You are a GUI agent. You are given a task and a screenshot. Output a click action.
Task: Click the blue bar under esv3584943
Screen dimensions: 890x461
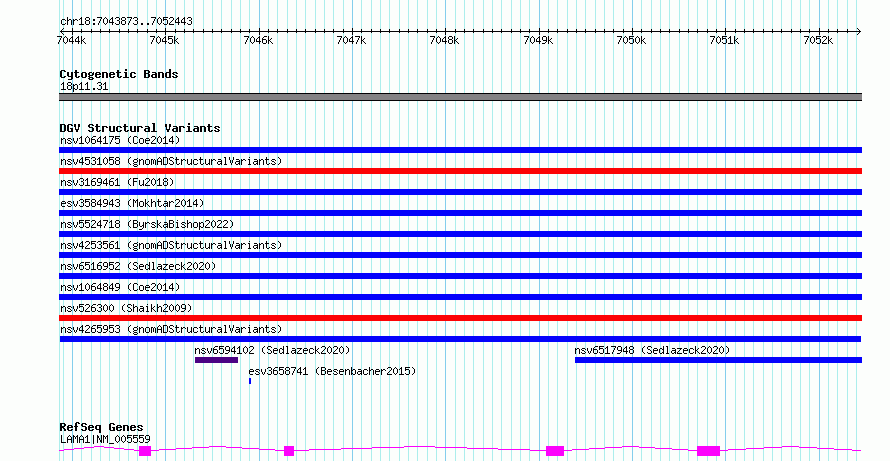point(460,213)
